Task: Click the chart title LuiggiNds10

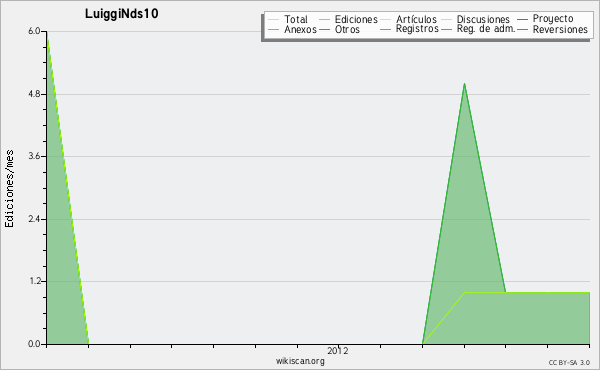Action: [x=122, y=13]
